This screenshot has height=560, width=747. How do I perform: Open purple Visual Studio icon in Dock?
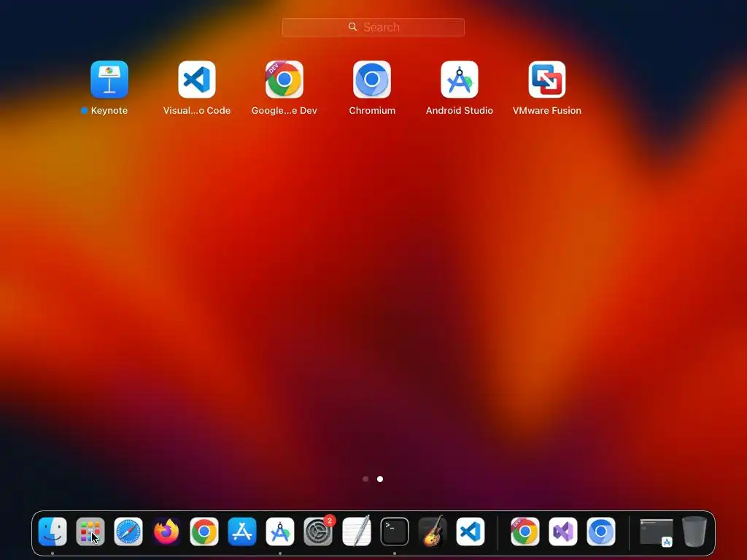click(563, 532)
